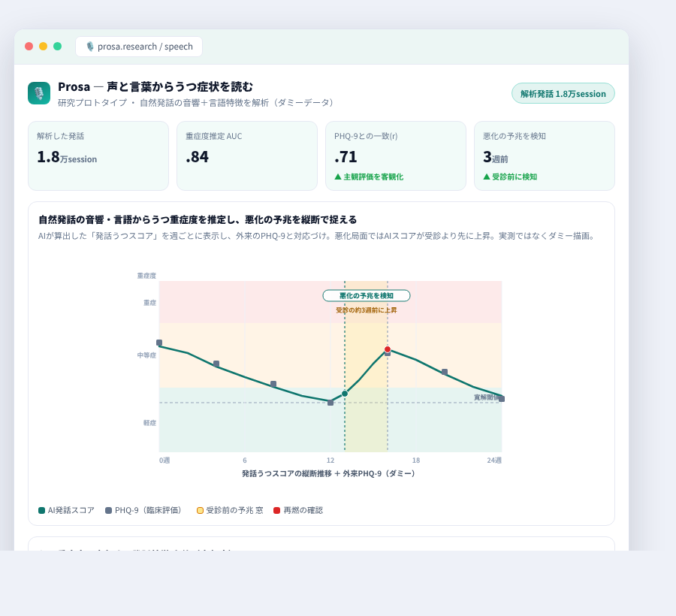The height and width of the screenshot is (616, 676).
Task: Open the PHQ-9との一致(r) stat card
Action: click(396, 156)
